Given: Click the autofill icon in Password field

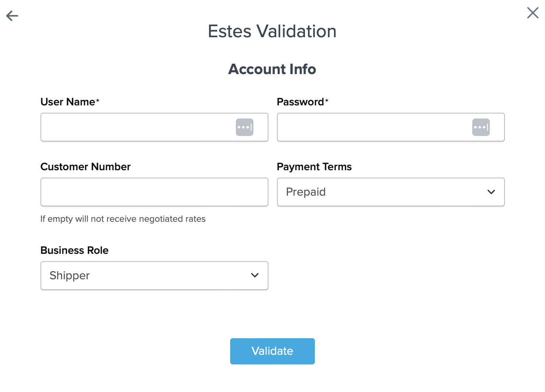Looking at the screenshot, I should tap(481, 127).
